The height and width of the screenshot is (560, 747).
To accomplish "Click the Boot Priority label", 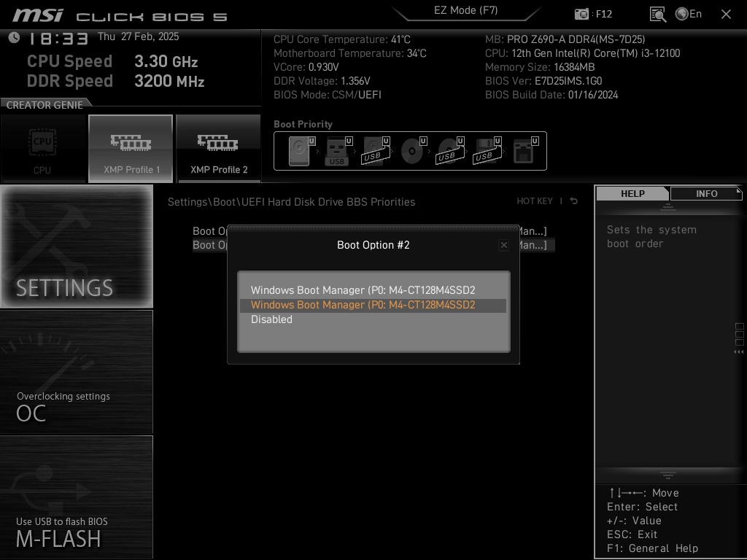I will (303, 124).
